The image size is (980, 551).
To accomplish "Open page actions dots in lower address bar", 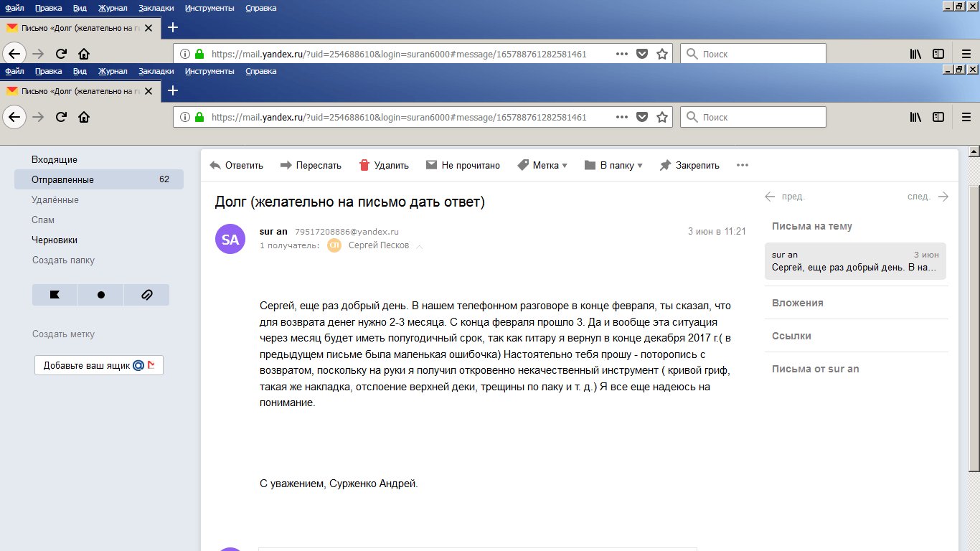I will click(622, 117).
